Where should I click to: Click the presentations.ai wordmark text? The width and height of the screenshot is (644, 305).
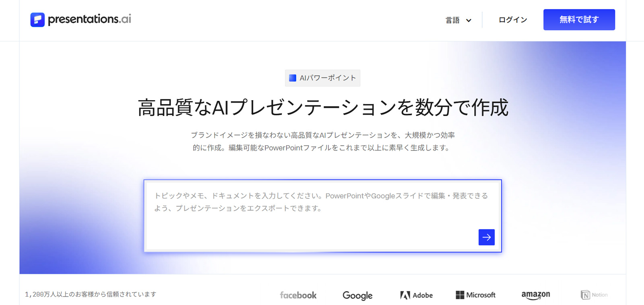(x=89, y=19)
